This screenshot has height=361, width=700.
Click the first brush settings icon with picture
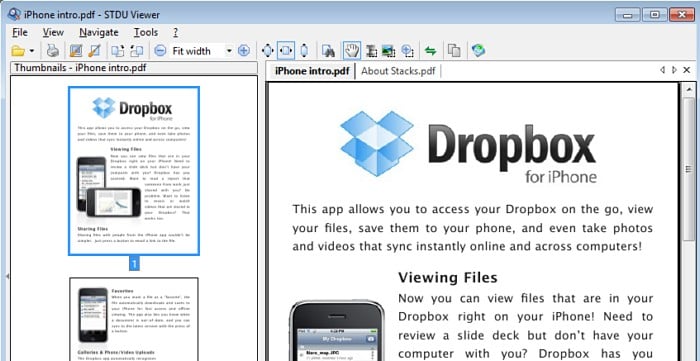76,51
